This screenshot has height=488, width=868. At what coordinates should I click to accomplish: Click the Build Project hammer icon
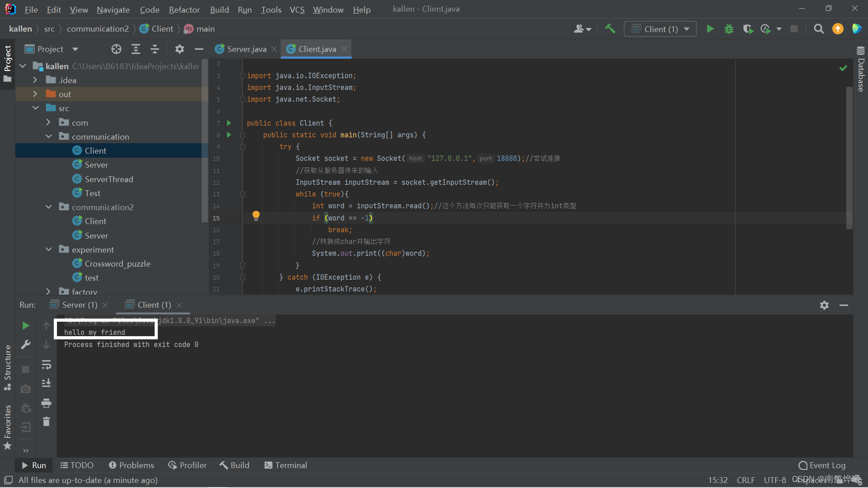610,29
